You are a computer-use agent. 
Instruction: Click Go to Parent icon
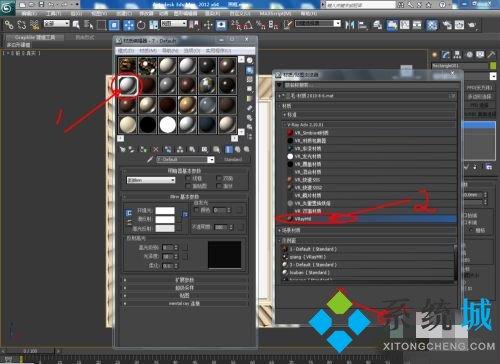[238, 149]
